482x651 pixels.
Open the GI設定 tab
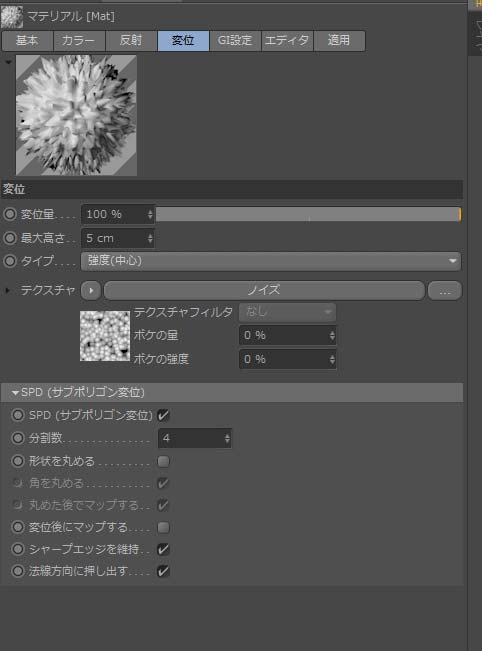tap(235, 40)
